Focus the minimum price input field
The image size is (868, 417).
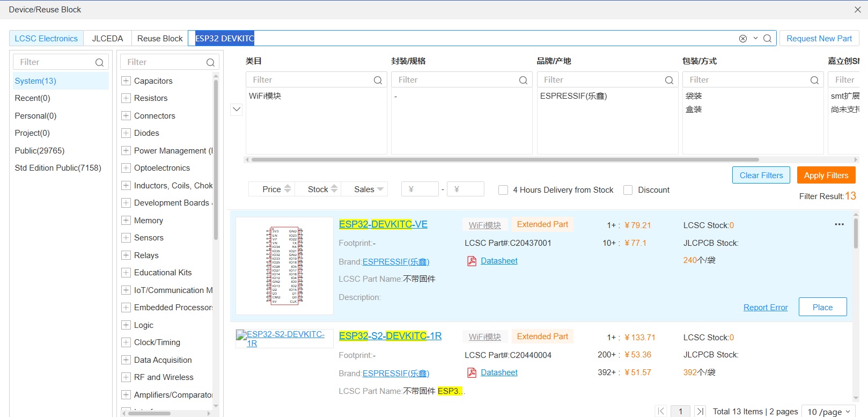pyautogui.click(x=420, y=189)
